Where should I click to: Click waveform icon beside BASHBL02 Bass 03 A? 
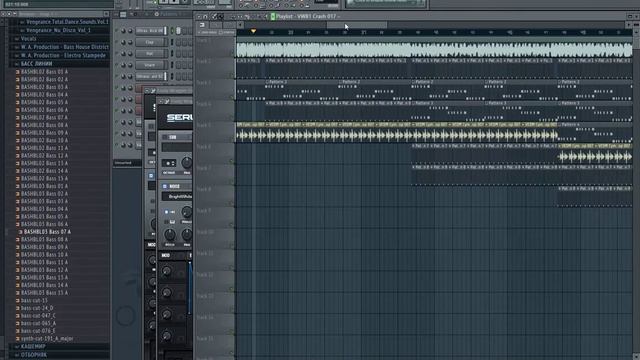point(18,87)
